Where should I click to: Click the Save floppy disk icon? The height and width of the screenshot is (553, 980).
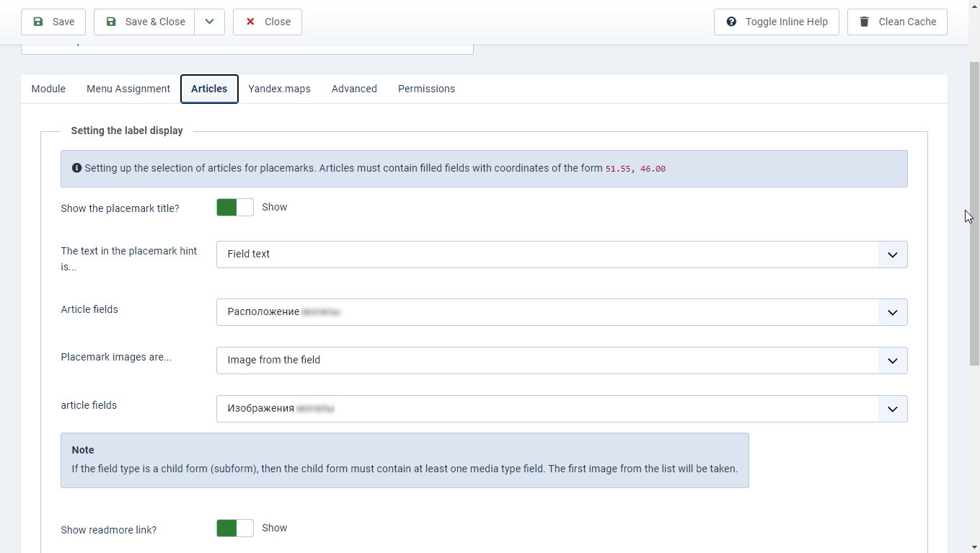point(38,22)
